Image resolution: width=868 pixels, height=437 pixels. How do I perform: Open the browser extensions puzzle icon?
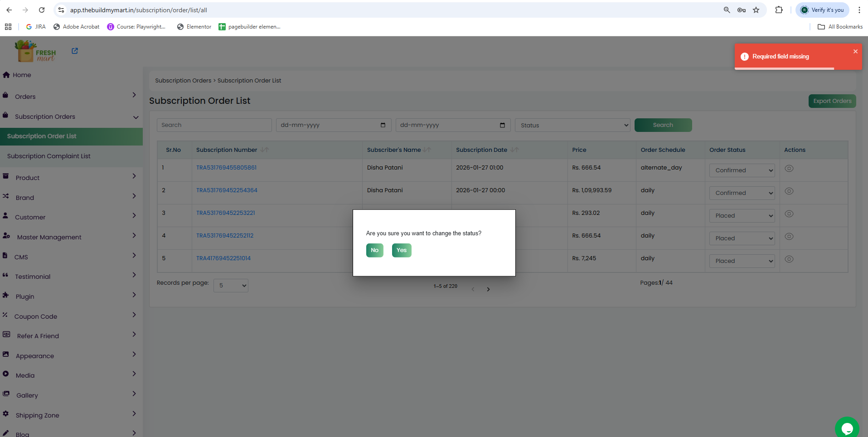[779, 10]
